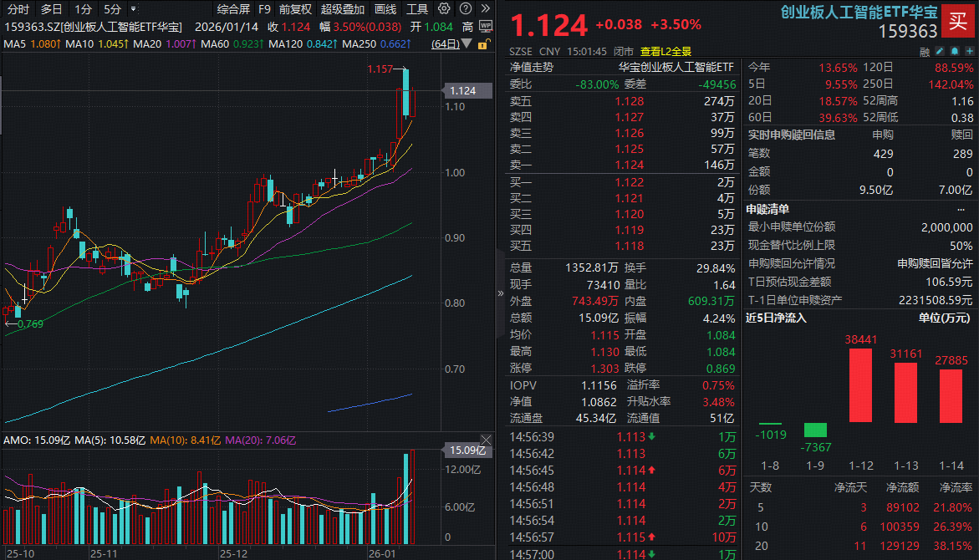The image size is (979, 560).
Task: Click the plus add icon top right
Action: 969,51
